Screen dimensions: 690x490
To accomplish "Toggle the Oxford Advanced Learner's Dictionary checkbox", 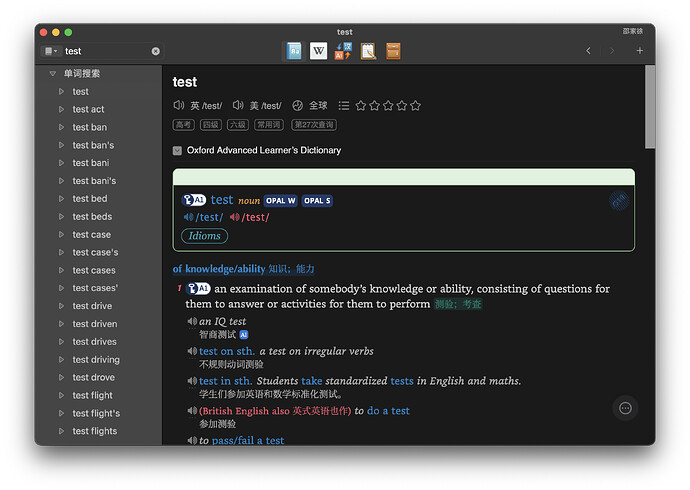I will tap(177, 151).
